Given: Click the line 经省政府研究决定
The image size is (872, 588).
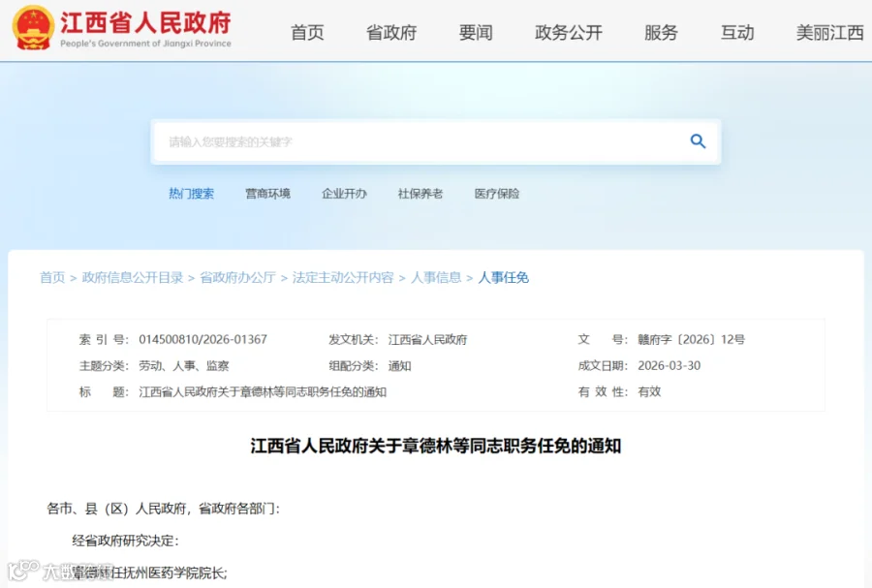Looking at the screenshot, I should tap(125, 541).
